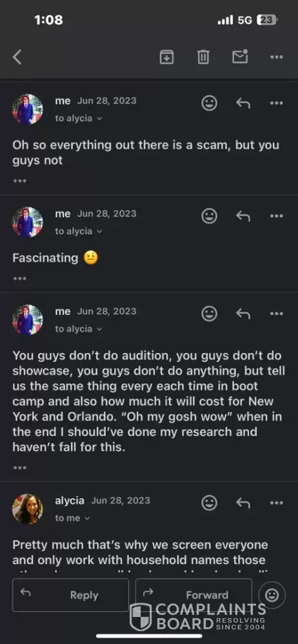Open the bottom emoji reaction button
The width and height of the screenshot is (298, 644).
pos(272,595)
